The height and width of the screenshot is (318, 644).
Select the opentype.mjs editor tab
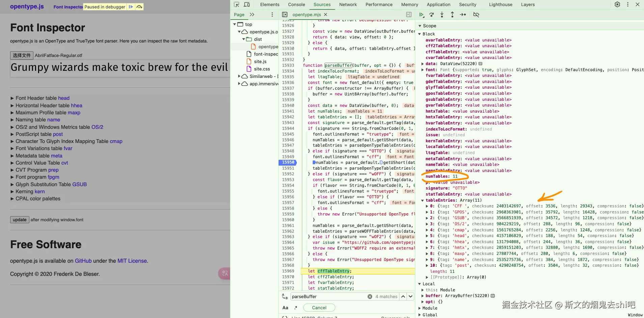pos(307,15)
